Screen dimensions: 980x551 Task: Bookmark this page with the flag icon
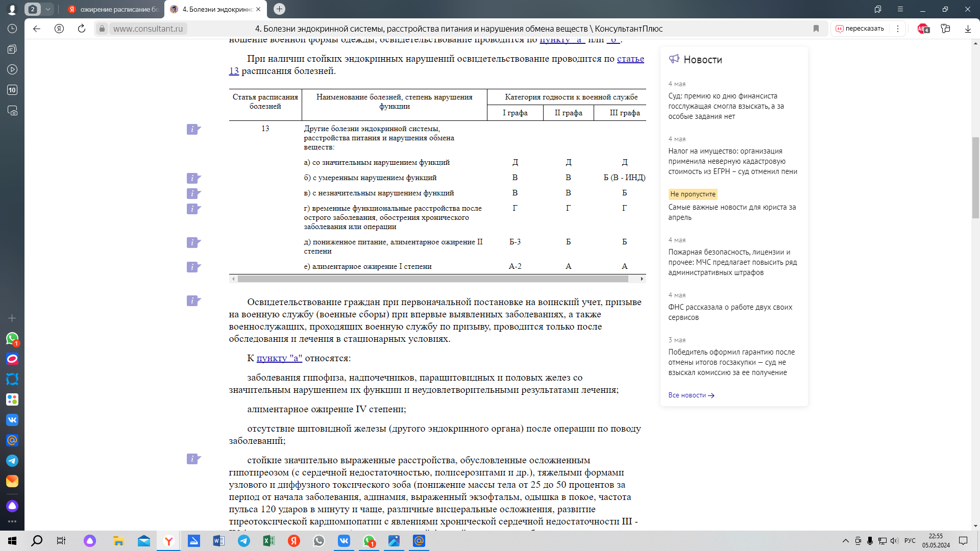tap(816, 29)
